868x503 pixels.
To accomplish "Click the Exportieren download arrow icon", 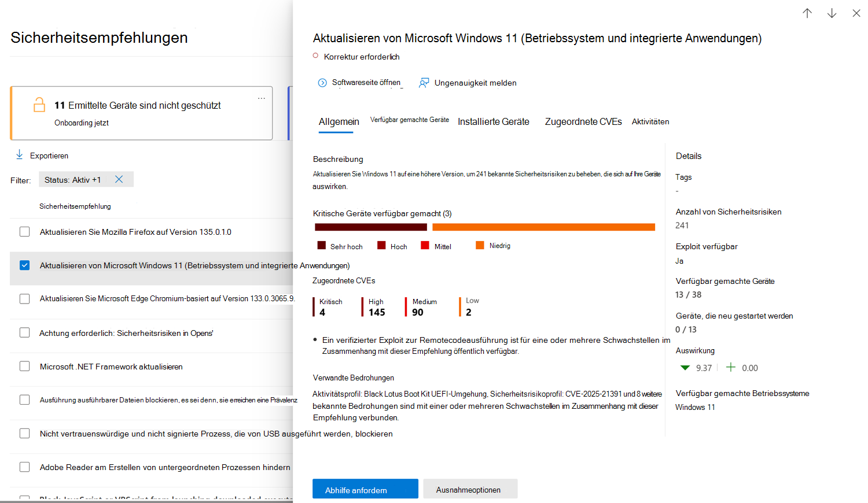I will 19,154.
